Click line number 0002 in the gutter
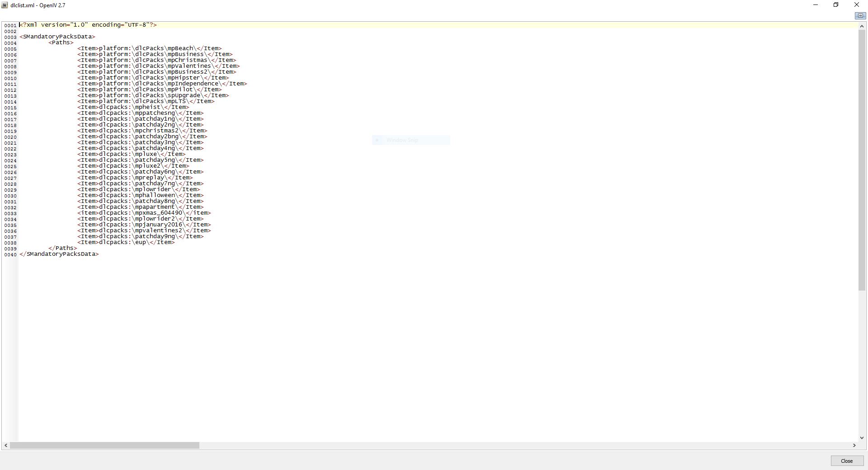This screenshot has height=470, width=868. click(x=10, y=32)
